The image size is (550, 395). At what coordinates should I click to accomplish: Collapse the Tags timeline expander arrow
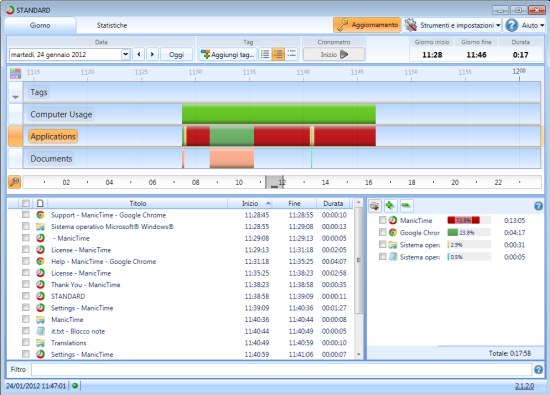(15, 97)
